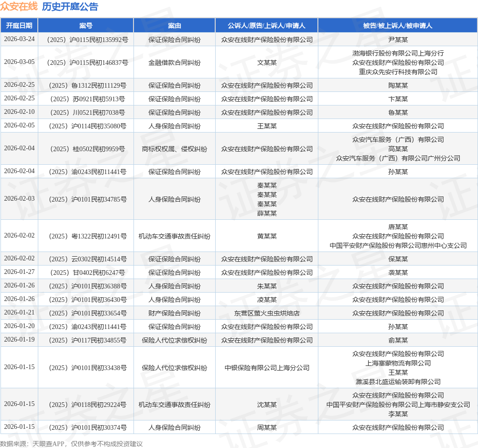The image size is (478, 448).
Task: Click defendant 唐某某
Action: pyautogui.click(x=398, y=227)
